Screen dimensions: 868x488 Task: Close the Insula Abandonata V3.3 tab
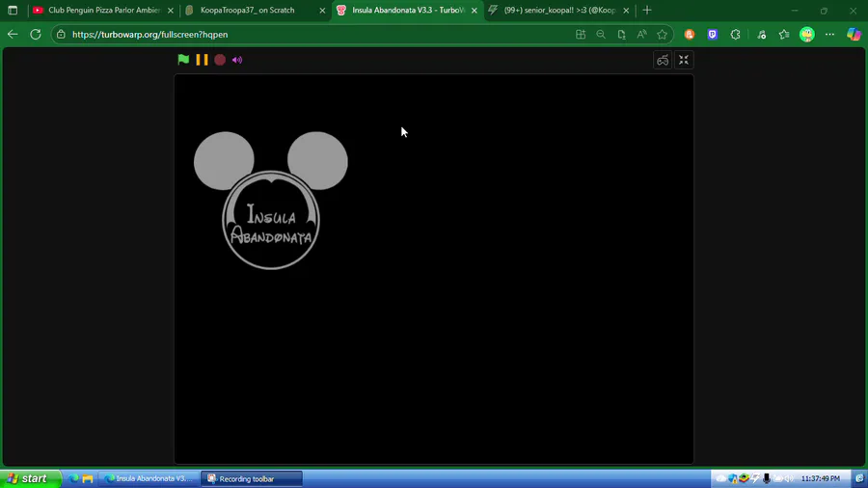tap(475, 11)
